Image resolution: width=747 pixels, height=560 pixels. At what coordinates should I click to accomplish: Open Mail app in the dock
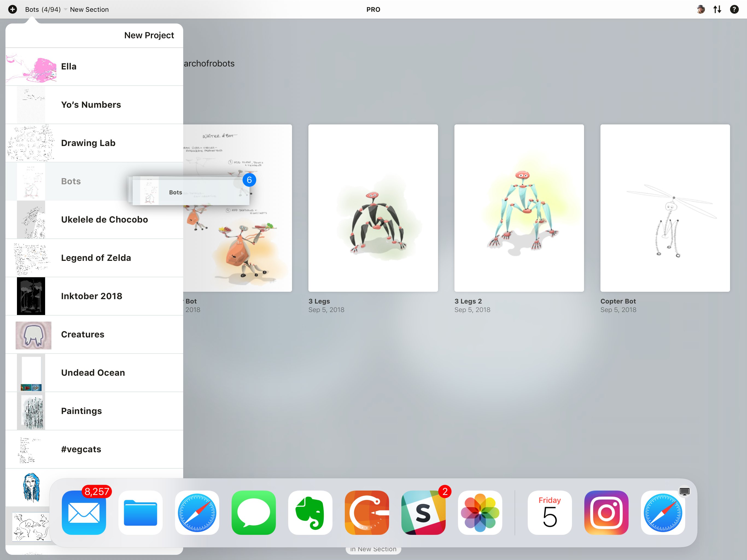[x=84, y=512]
